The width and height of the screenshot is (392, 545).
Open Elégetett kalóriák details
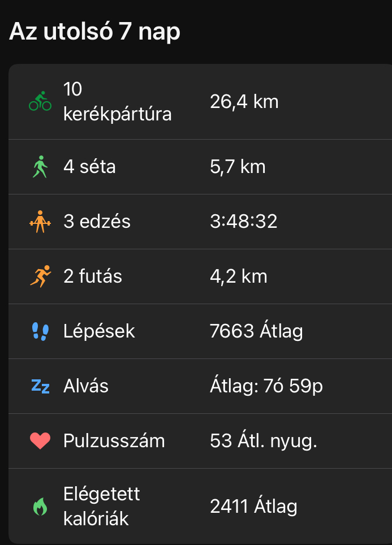point(102,507)
